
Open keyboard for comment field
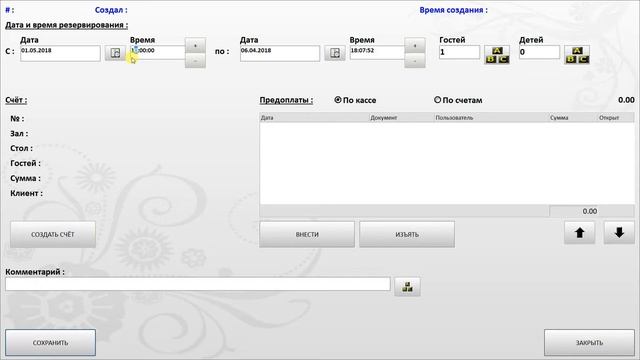pos(407,287)
